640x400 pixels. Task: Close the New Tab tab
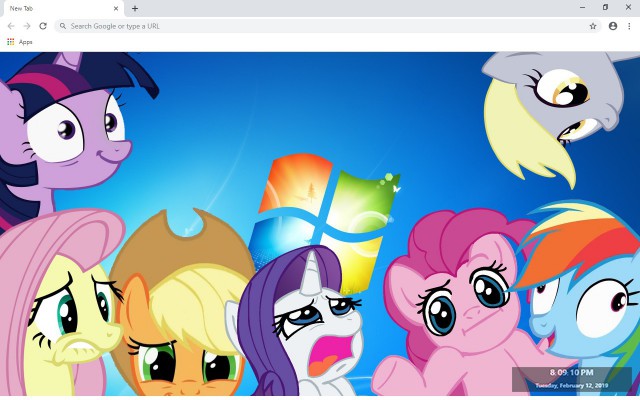click(x=116, y=8)
